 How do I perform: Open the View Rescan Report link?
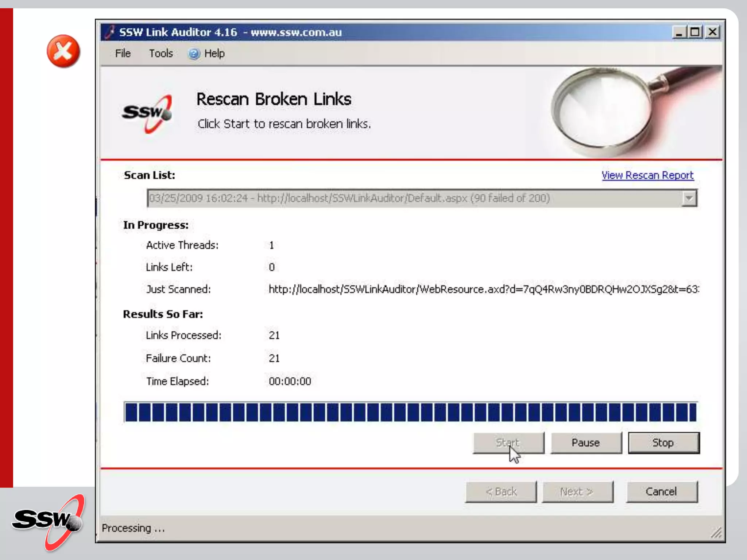tap(647, 175)
